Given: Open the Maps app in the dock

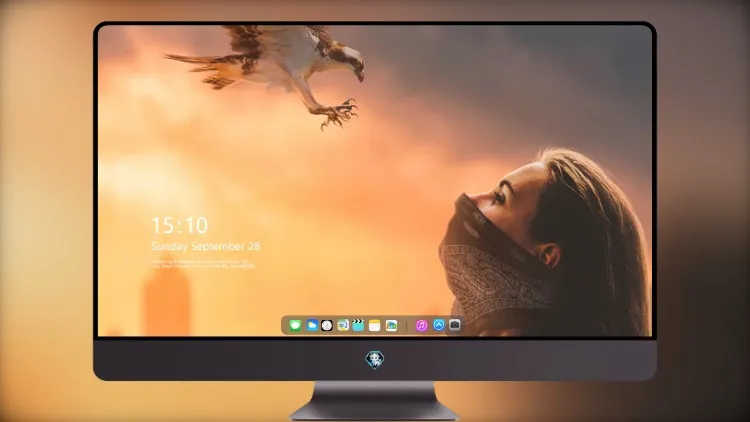Looking at the screenshot, I should (342, 325).
